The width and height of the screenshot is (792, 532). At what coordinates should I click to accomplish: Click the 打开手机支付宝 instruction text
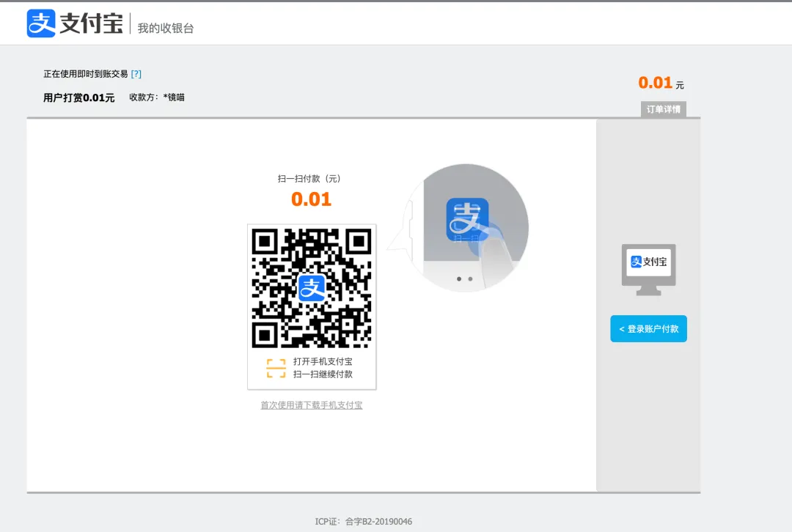[x=323, y=361]
